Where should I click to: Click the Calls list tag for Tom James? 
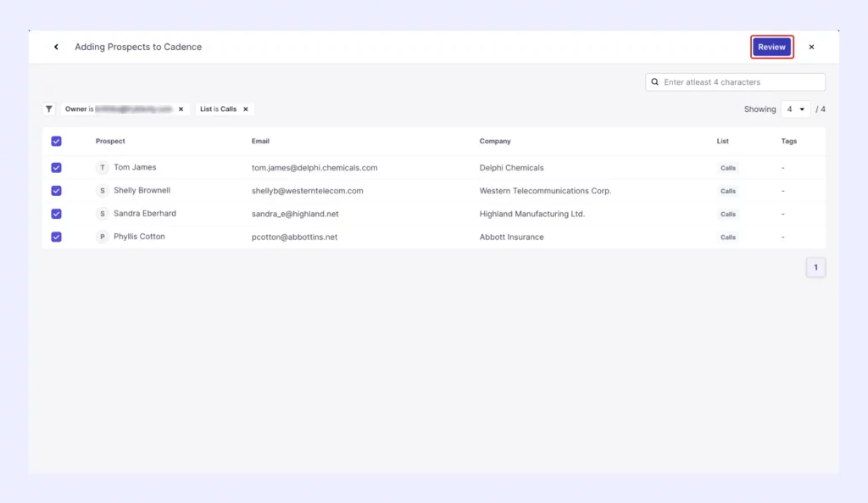coord(727,168)
